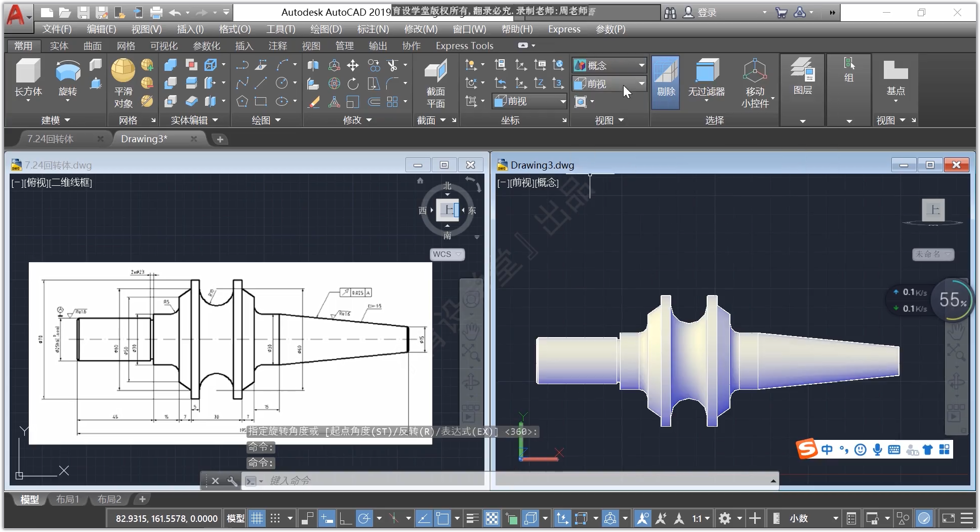The image size is (980, 532).
Task: Select the Scale tool in Modify panel
Action: [x=353, y=102]
